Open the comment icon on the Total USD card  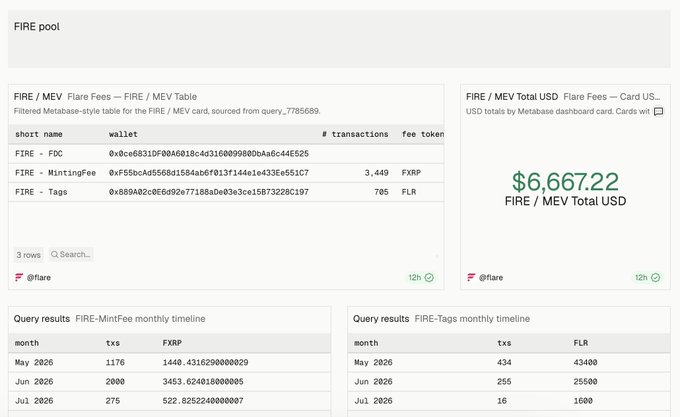click(x=658, y=111)
